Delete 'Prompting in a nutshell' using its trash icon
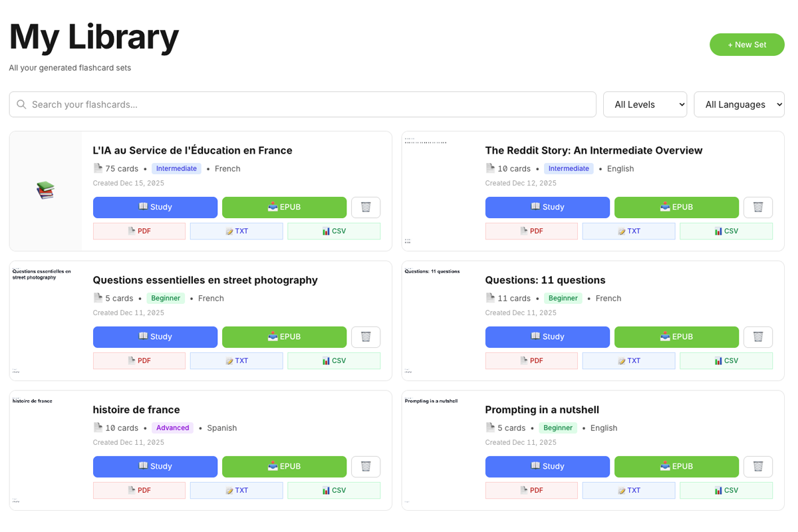The image size is (798, 532). click(x=758, y=466)
